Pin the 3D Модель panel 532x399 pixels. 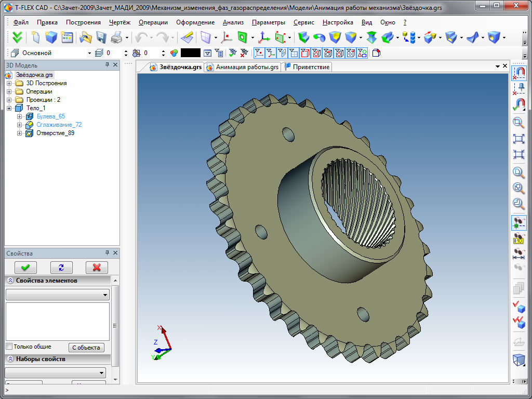click(x=108, y=65)
